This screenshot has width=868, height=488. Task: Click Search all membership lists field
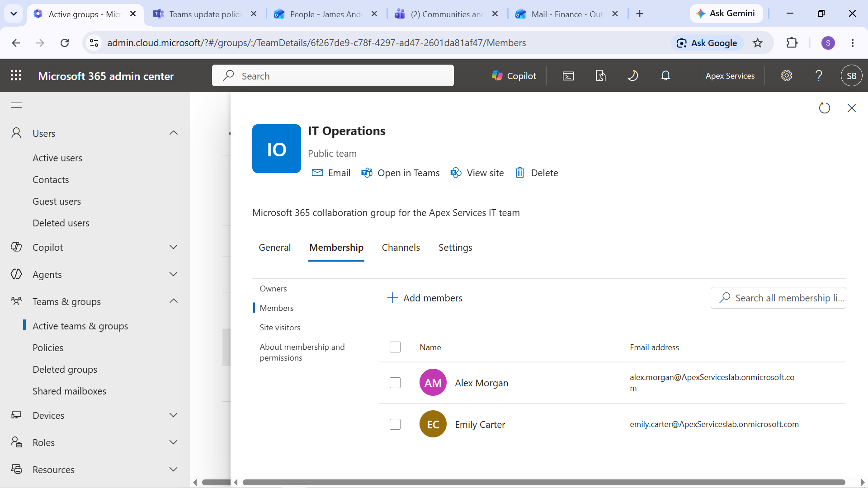click(x=778, y=298)
